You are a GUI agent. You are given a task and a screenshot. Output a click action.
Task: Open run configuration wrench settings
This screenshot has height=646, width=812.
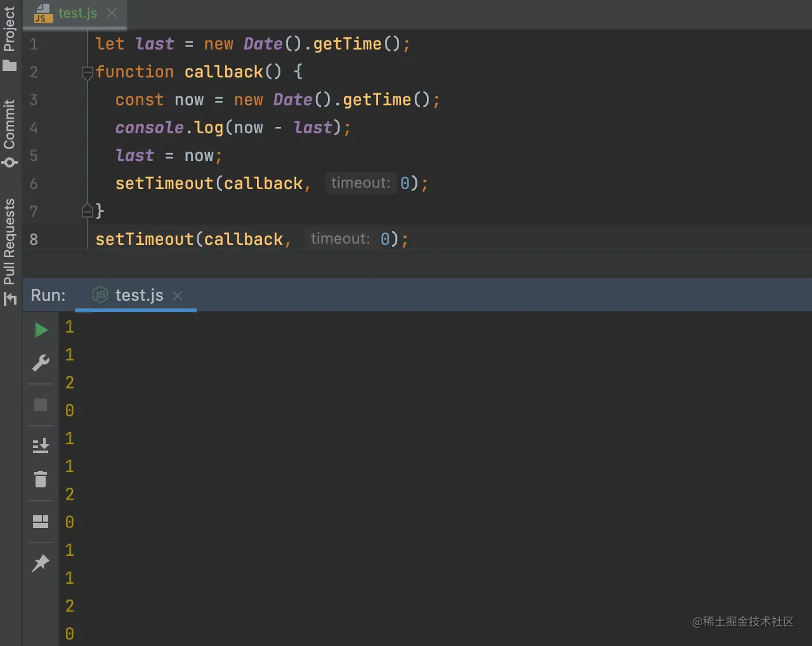point(41,363)
